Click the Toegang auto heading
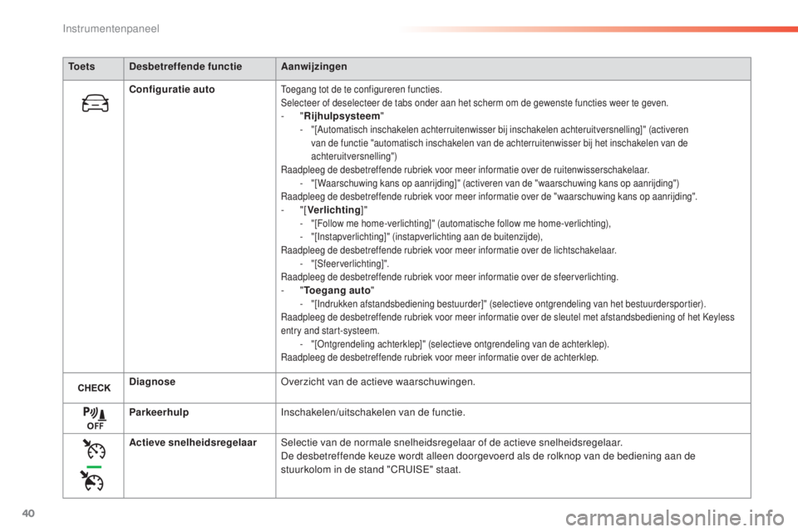The height and width of the screenshot is (532, 798). [337, 290]
